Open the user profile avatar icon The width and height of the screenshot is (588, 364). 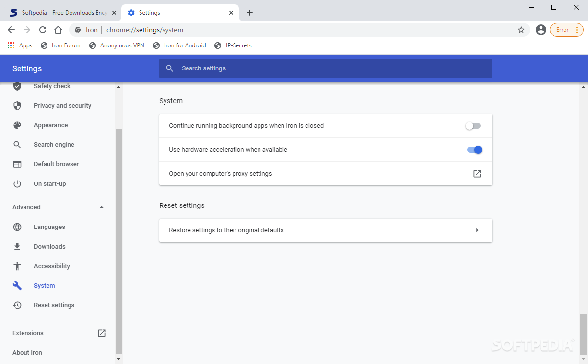pyautogui.click(x=541, y=30)
